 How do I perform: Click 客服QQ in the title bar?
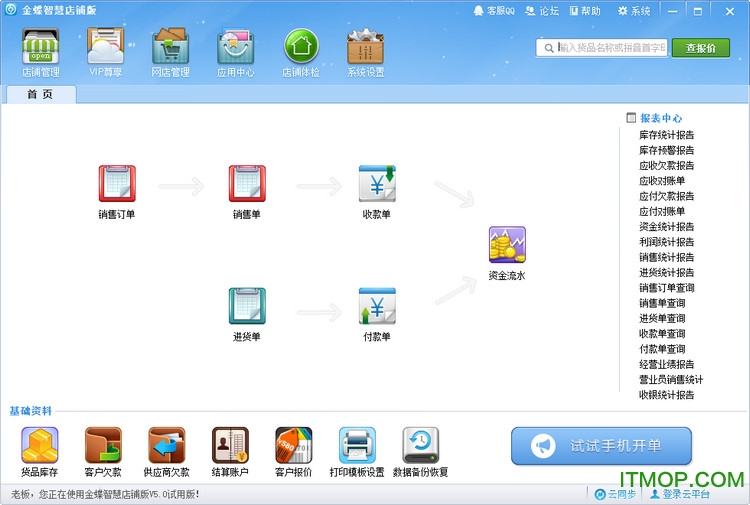click(494, 11)
